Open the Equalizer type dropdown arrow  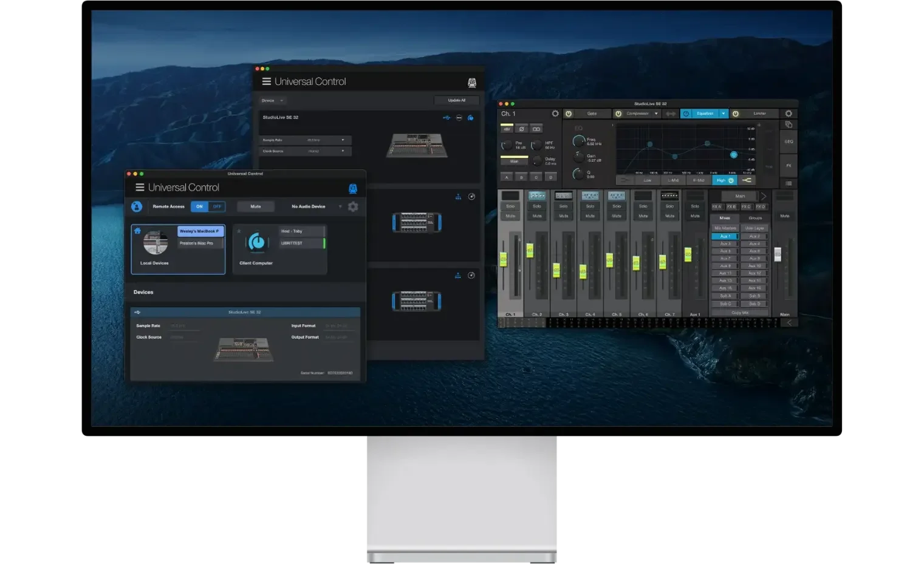click(723, 114)
